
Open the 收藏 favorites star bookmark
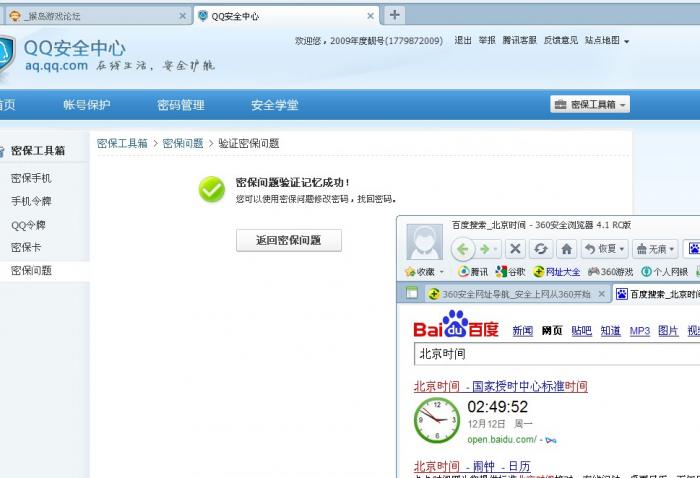point(420,271)
